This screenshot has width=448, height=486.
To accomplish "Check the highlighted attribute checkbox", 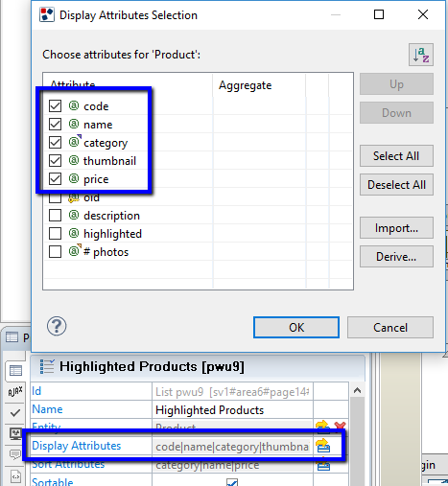I will click(x=55, y=234).
